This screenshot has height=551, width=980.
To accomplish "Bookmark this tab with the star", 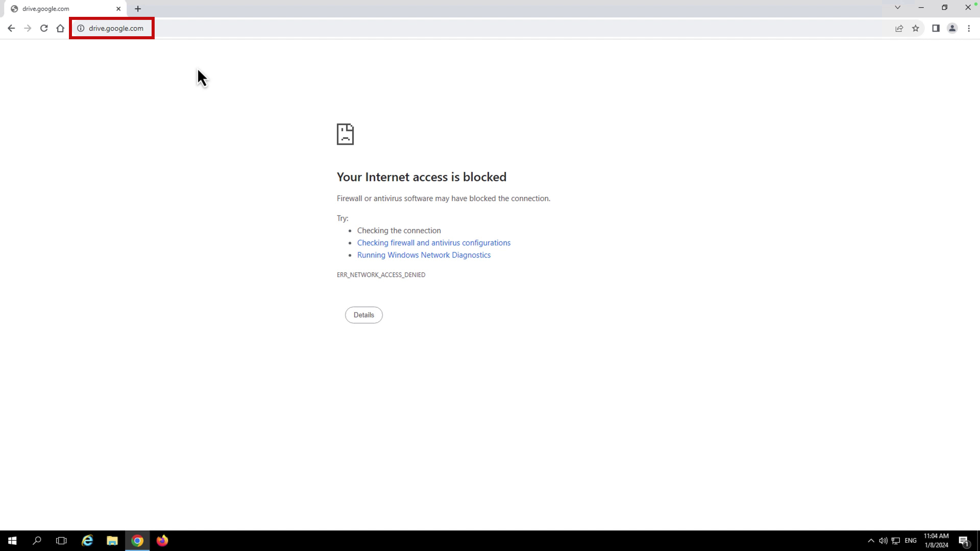I will [916, 29].
